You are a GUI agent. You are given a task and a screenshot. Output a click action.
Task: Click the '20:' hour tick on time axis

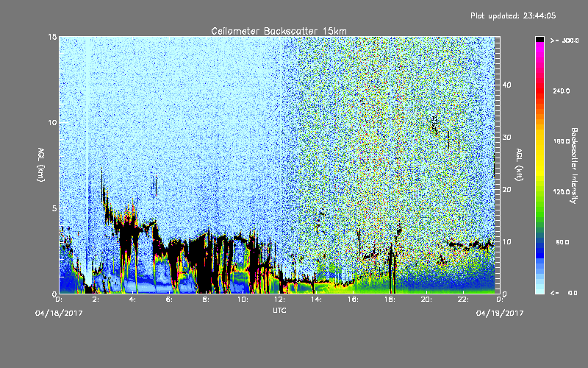426,300
